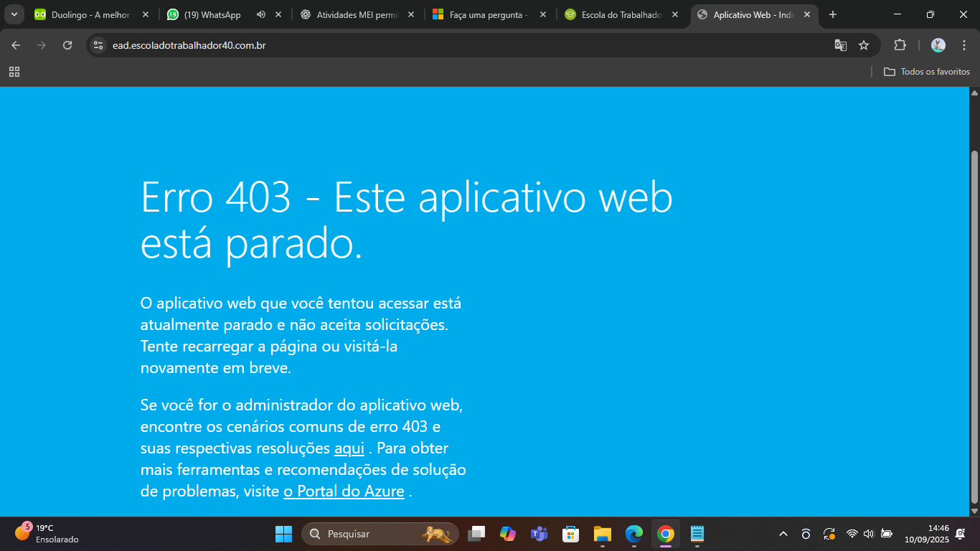This screenshot has width=980, height=551.
Task: Open the Wi-Fi network tray icon
Action: pyautogui.click(x=852, y=534)
